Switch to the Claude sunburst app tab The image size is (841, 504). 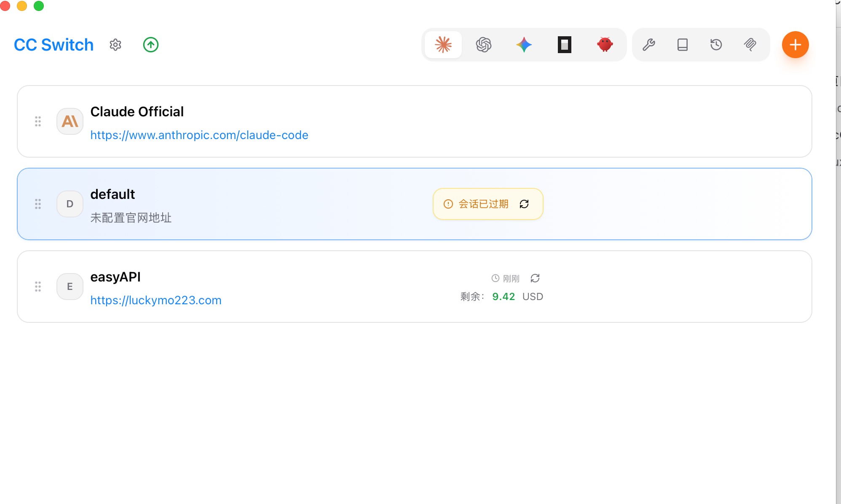[443, 45]
